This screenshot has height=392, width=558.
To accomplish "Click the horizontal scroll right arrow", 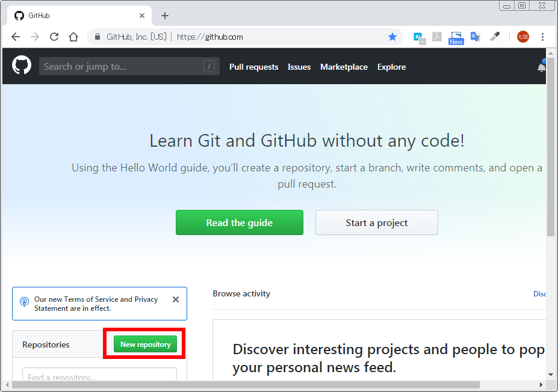I will (541, 385).
